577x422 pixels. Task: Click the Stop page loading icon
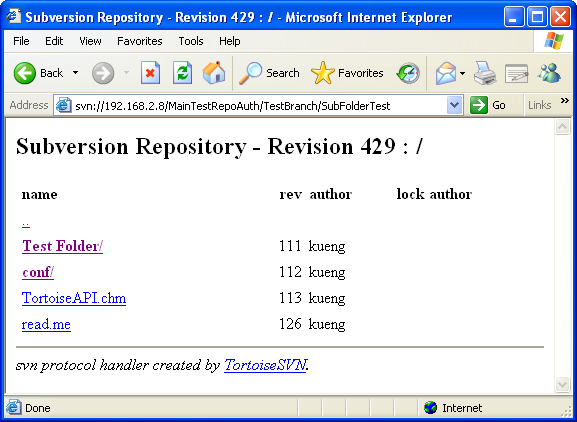point(150,73)
